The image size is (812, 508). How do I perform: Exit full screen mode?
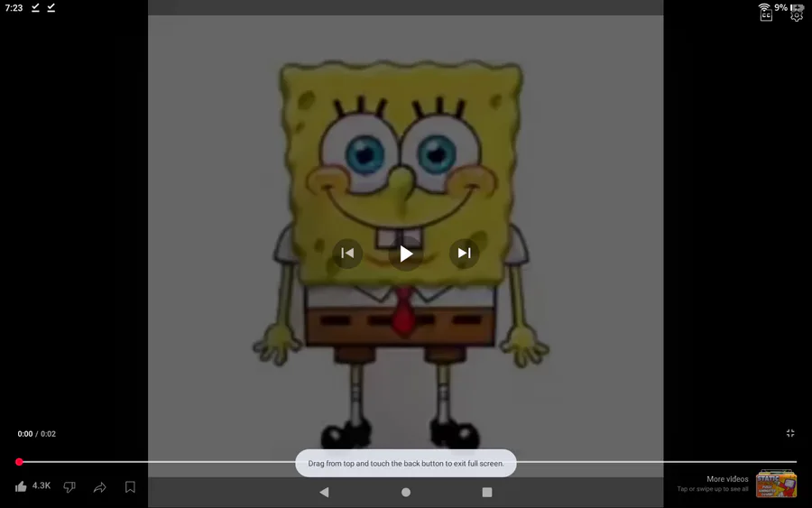(x=790, y=433)
